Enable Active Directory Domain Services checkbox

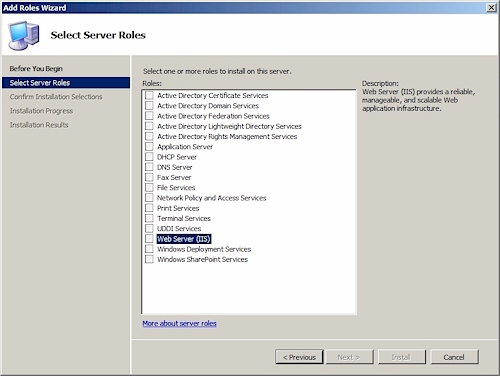[149, 106]
